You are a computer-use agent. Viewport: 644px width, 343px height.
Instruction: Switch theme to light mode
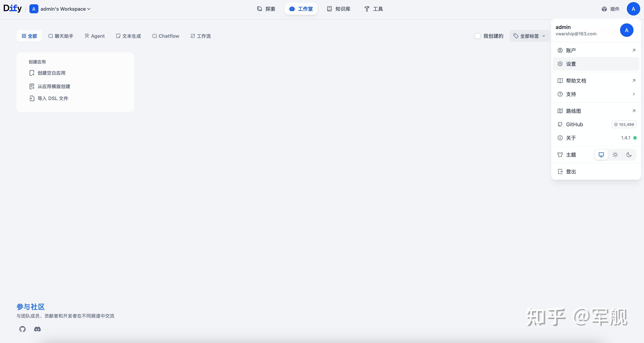tap(615, 155)
